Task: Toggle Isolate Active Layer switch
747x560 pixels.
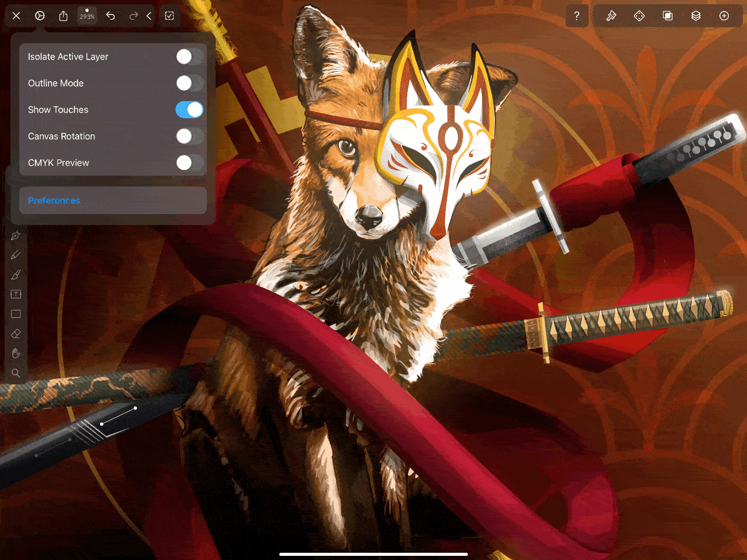Action: tap(190, 57)
